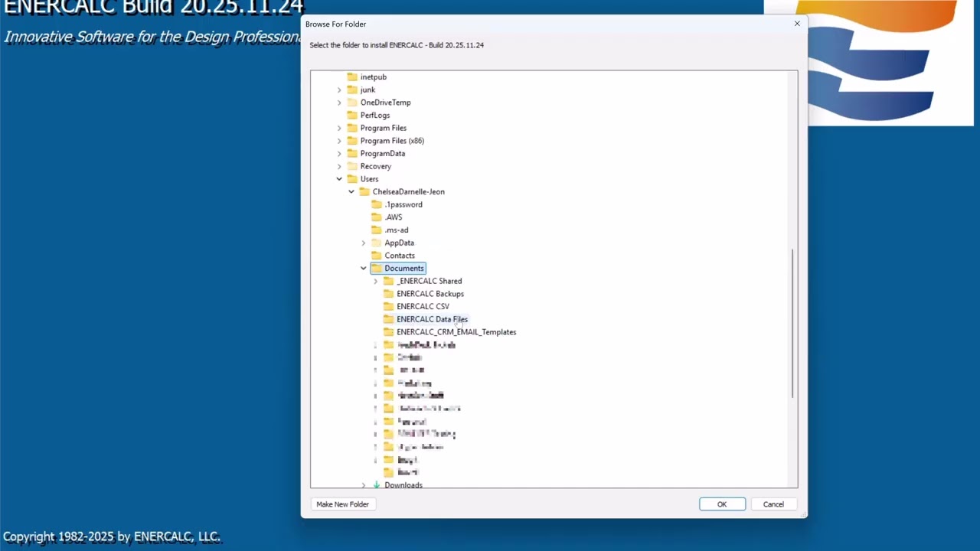This screenshot has height=551, width=980.
Task: Collapse the ChelseaDarnelle-Jeon folder node
Action: [x=351, y=191]
